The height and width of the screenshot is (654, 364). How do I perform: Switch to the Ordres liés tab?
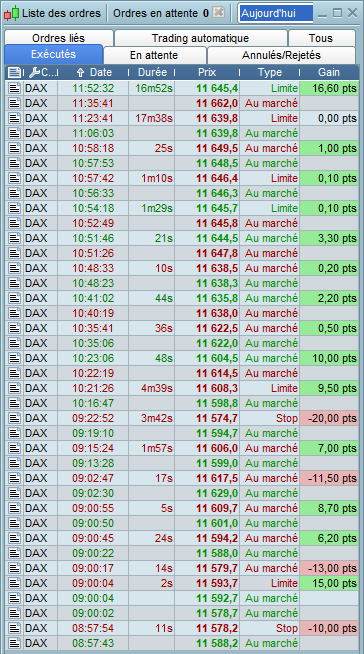pyautogui.click(x=59, y=38)
